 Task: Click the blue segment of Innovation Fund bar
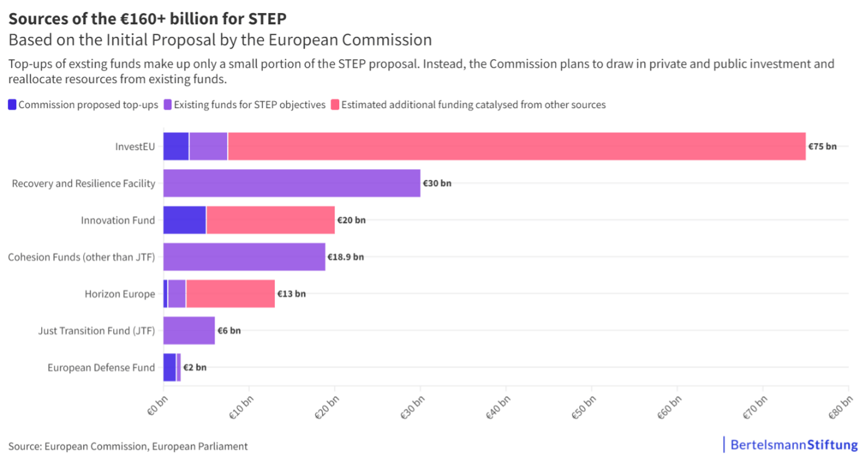tap(185, 220)
